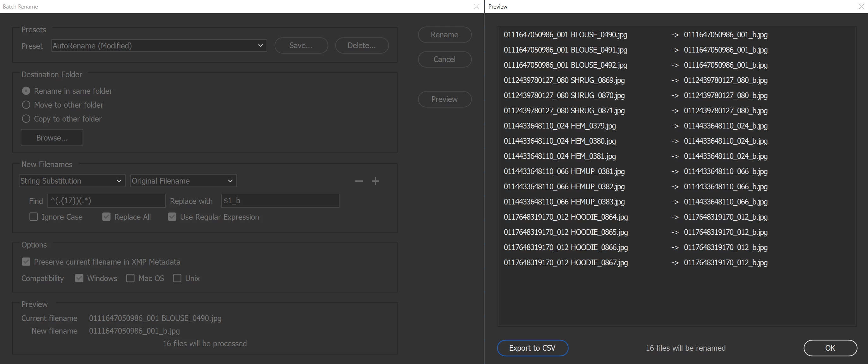The height and width of the screenshot is (364, 868).
Task: Open the Original Filename dropdown
Action: (x=183, y=181)
